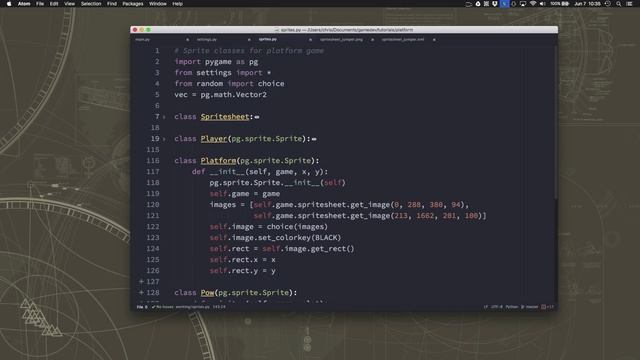Image resolution: width=640 pixels, height=360 pixels.
Task: Click the file path in status bar
Action: coord(193,307)
